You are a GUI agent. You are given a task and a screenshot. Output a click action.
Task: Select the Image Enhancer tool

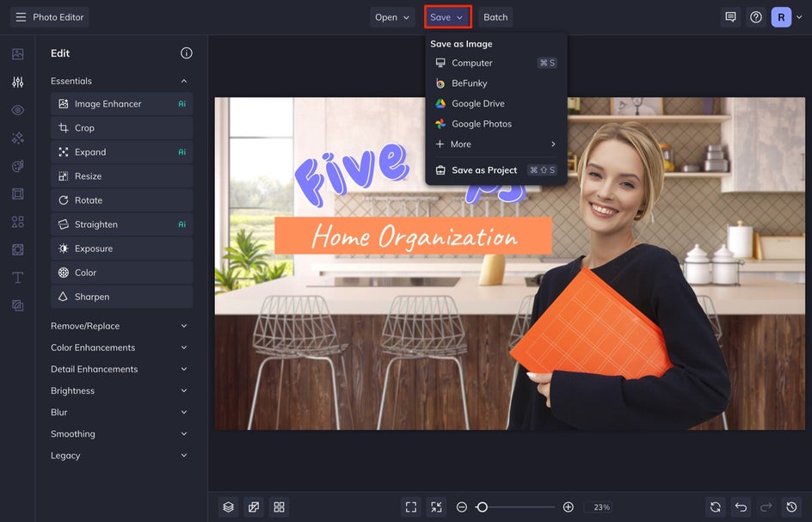coord(121,103)
